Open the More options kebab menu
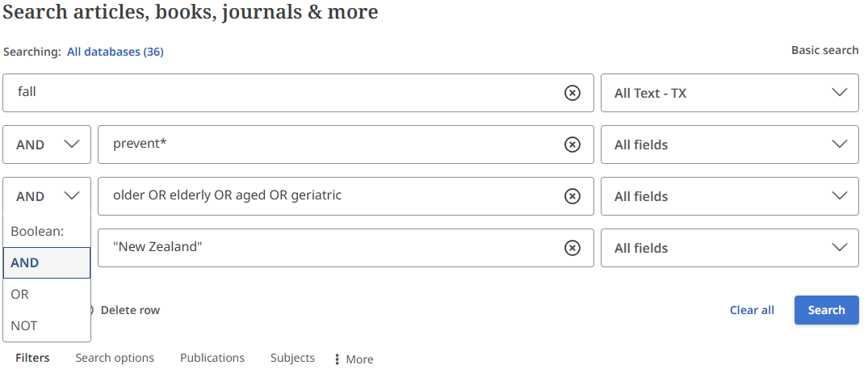 pyautogui.click(x=354, y=359)
